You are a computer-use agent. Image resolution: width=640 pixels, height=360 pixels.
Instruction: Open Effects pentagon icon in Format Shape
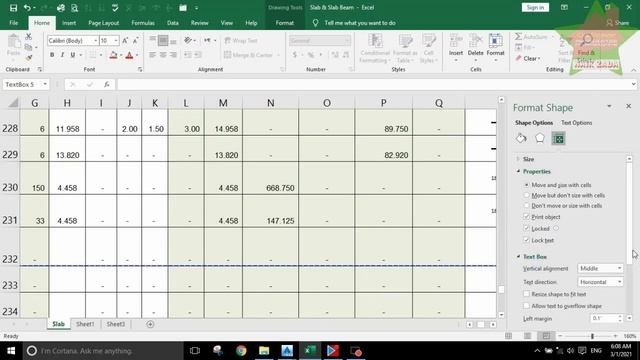coord(540,138)
